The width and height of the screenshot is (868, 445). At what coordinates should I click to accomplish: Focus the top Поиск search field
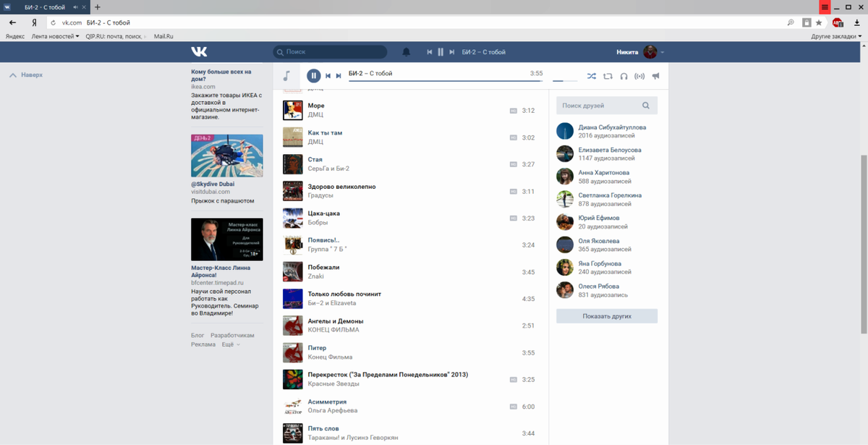[x=330, y=52]
